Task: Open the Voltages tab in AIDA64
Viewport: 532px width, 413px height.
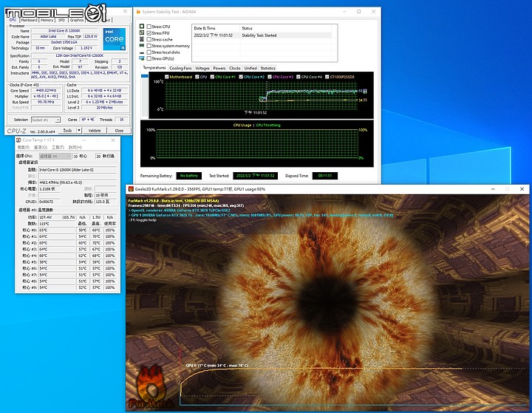Action: click(x=202, y=68)
